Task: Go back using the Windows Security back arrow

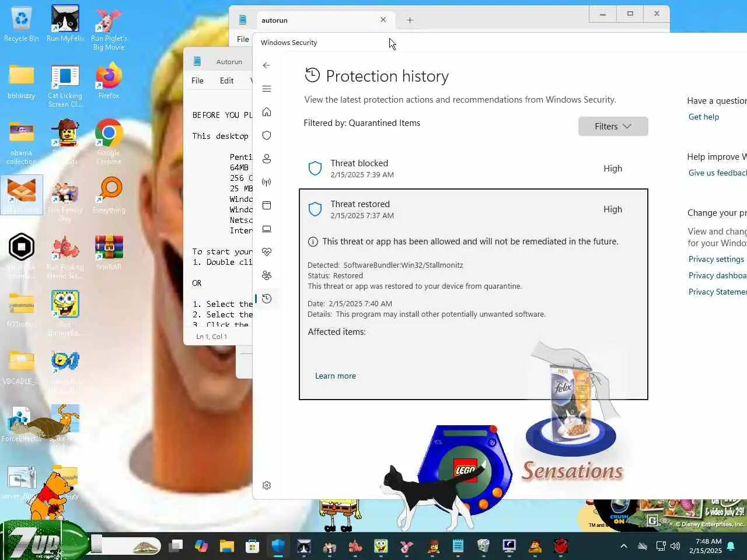Action: pyautogui.click(x=267, y=65)
